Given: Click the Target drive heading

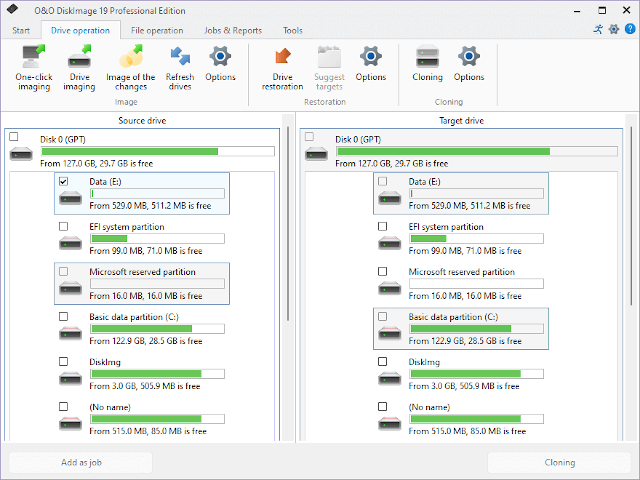Looking at the screenshot, I should pyautogui.click(x=461, y=120).
